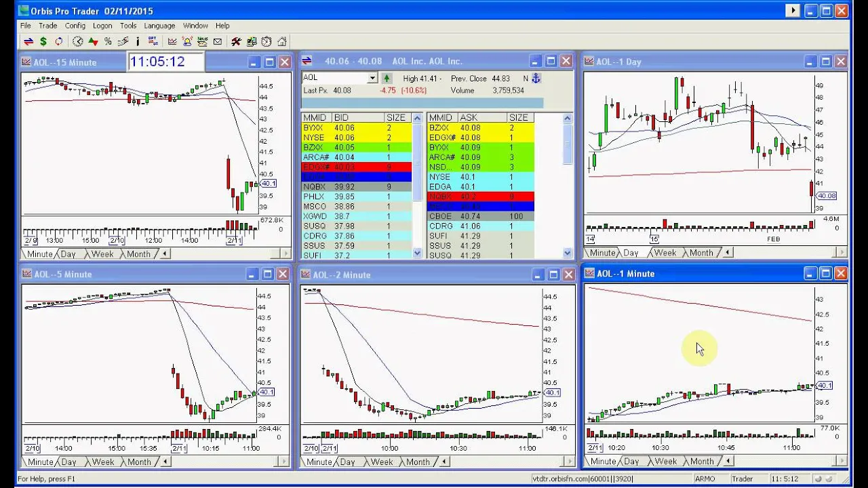Select CBOE 40.74 ask row

[x=481, y=217]
